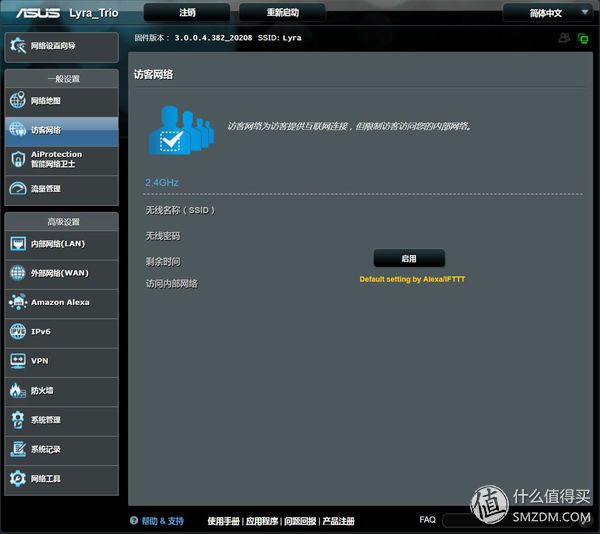Open VPN menu item

[62, 361]
